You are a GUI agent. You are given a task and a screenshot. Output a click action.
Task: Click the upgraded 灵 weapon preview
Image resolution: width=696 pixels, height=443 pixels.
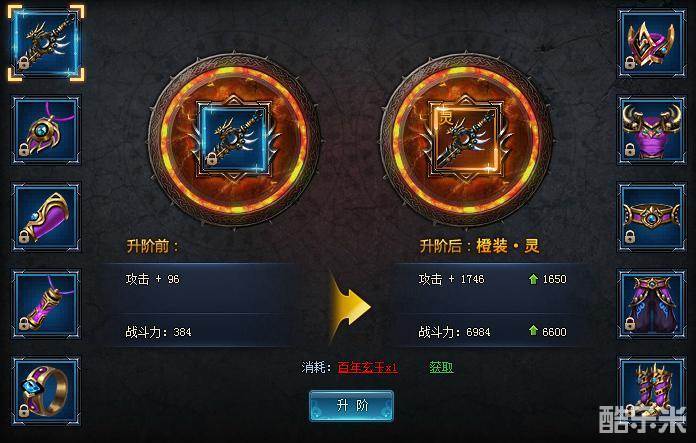tap(466, 138)
